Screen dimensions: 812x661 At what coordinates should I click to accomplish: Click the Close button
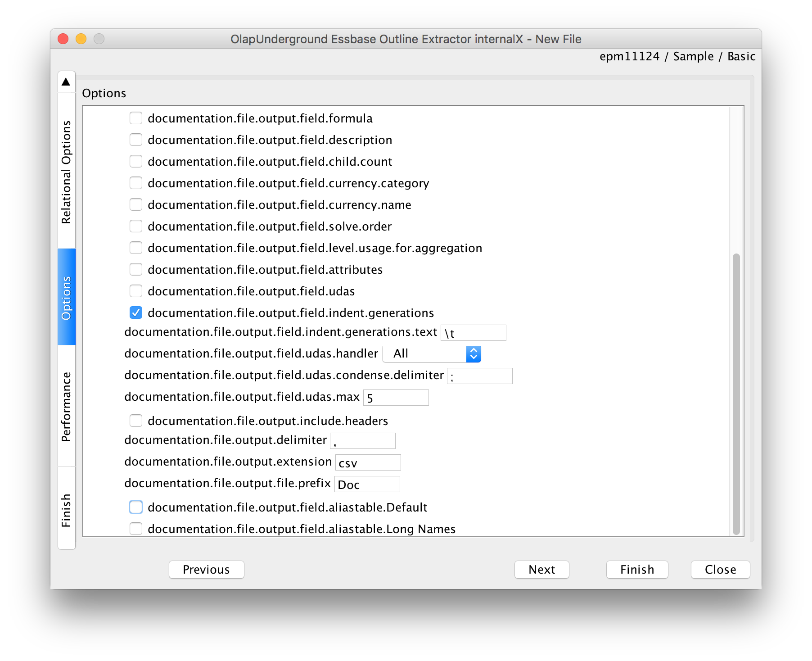coord(721,570)
